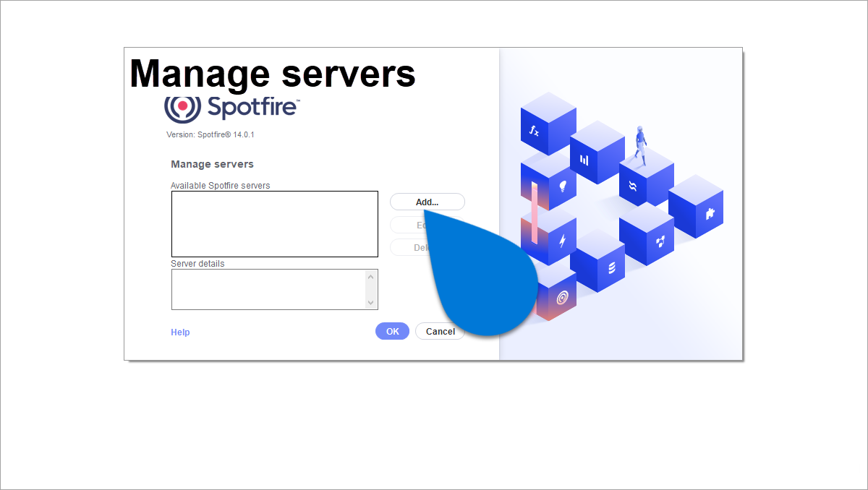Viewport: 868px width, 490px height.
Task: Click the "Version: Spotfire® 14.0.1" text
Action: coord(210,134)
